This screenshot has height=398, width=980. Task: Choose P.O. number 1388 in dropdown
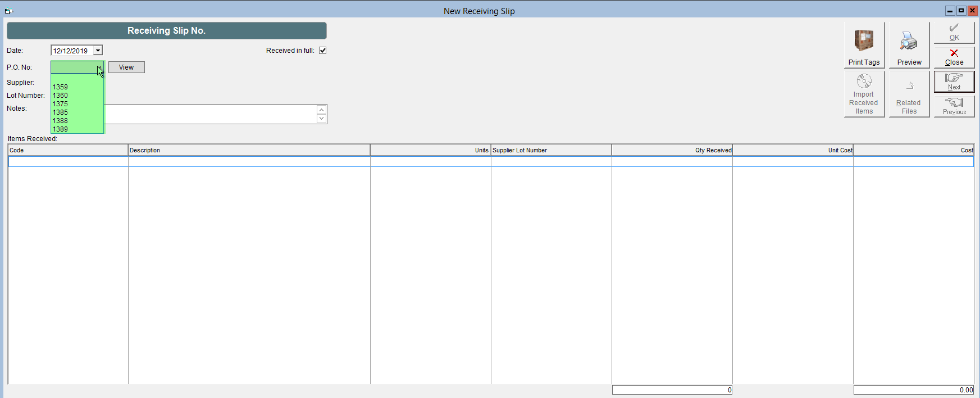[x=77, y=121]
